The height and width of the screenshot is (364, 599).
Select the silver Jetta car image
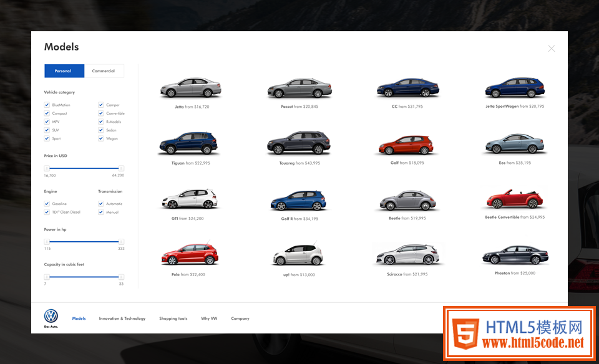(x=191, y=87)
